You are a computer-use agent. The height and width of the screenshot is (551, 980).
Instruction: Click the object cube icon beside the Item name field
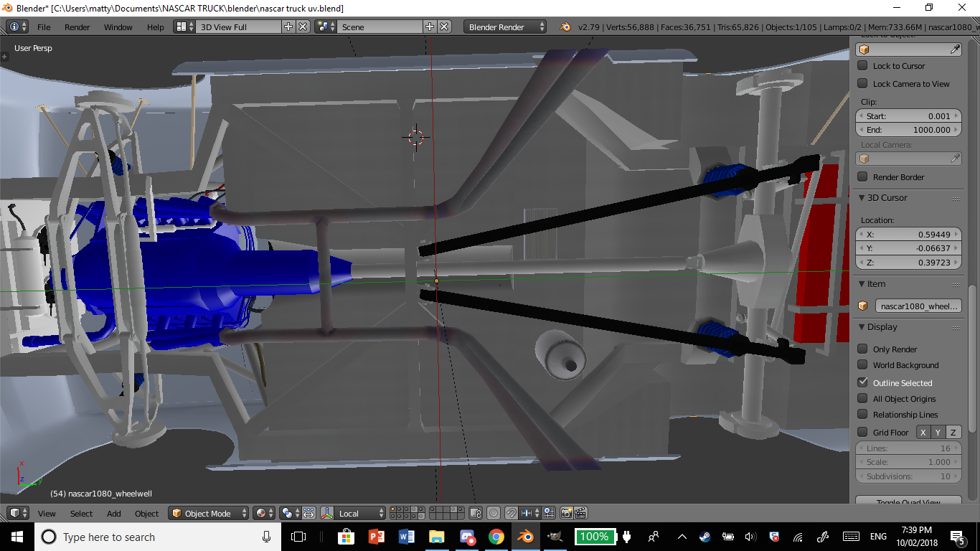864,306
